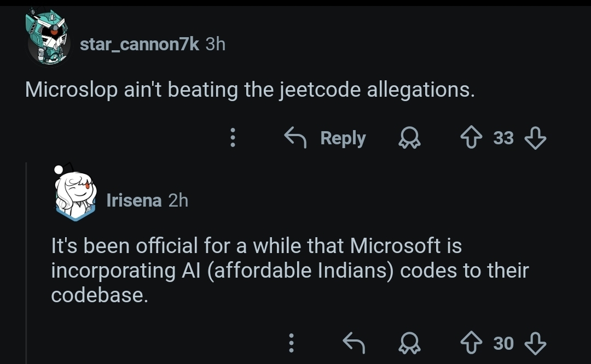Tap Irisena's reply text about Microsoft
This screenshot has width=591, height=364.
click(x=289, y=270)
